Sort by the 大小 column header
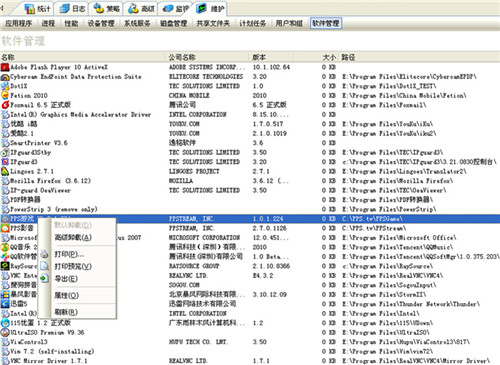 [x=316, y=57]
